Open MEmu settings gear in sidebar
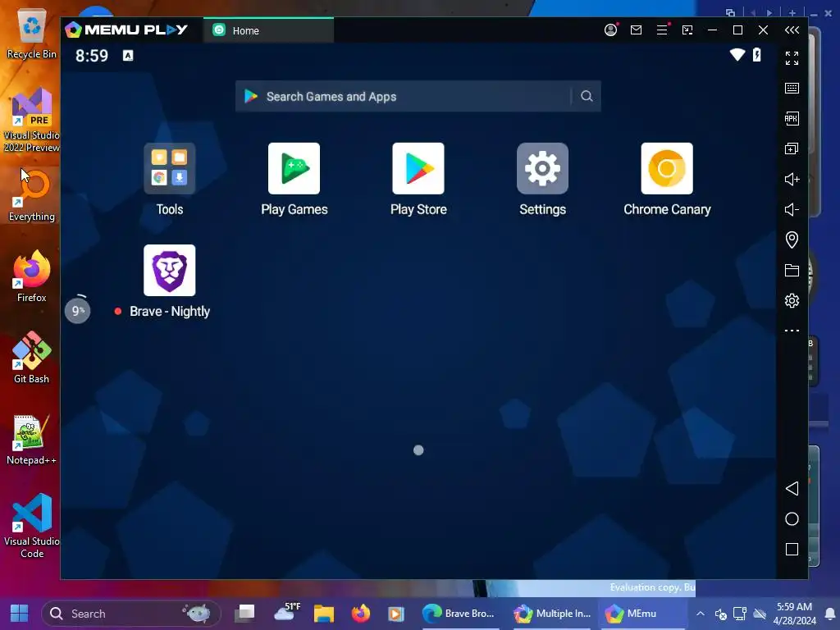Image resolution: width=840 pixels, height=630 pixels. point(792,300)
